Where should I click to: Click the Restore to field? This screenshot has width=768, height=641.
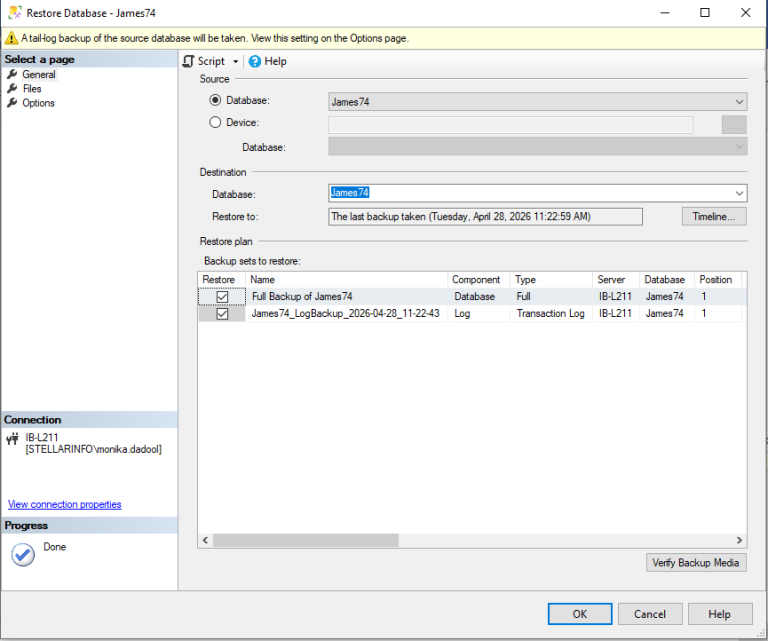pos(485,216)
